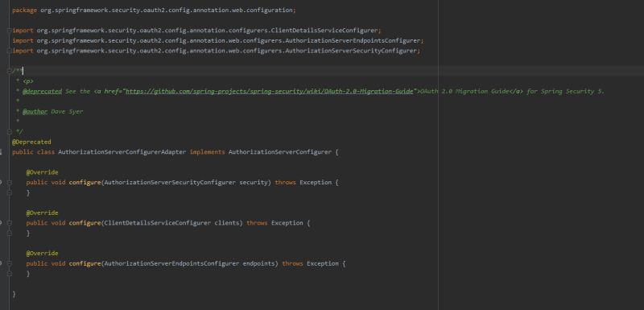Image resolution: width=644 pixels, height=310 pixels.
Task: Click the first @Override annotation above the security method
Action: (x=43, y=172)
